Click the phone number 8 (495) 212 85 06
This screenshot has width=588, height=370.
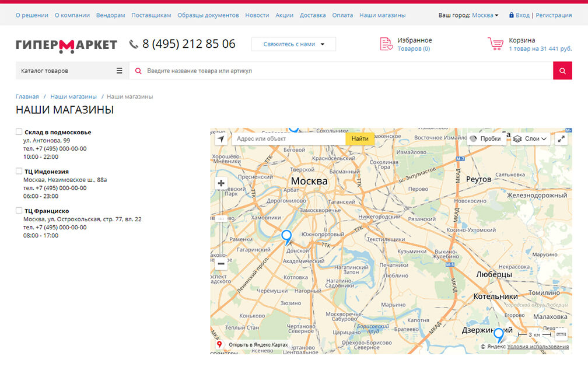click(x=189, y=44)
